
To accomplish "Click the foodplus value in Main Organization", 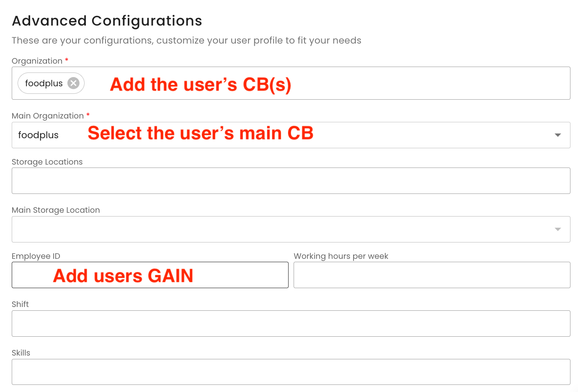I will coord(39,135).
